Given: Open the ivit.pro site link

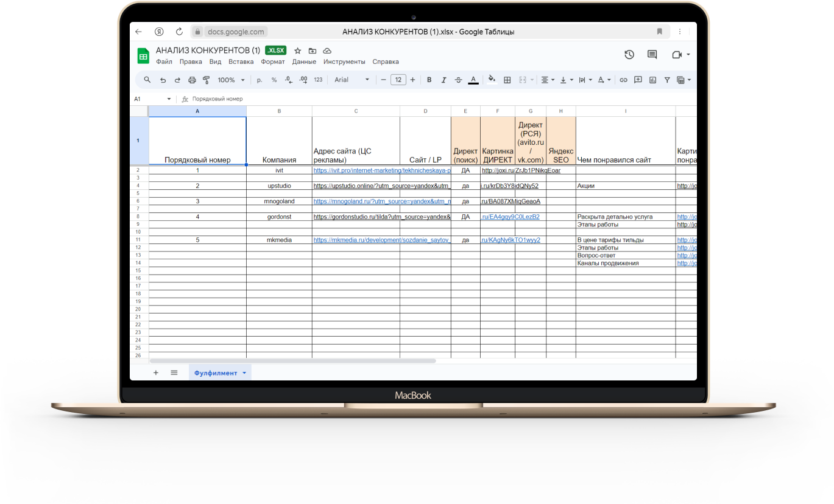Looking at the screenshot, I should click(382, 170).
